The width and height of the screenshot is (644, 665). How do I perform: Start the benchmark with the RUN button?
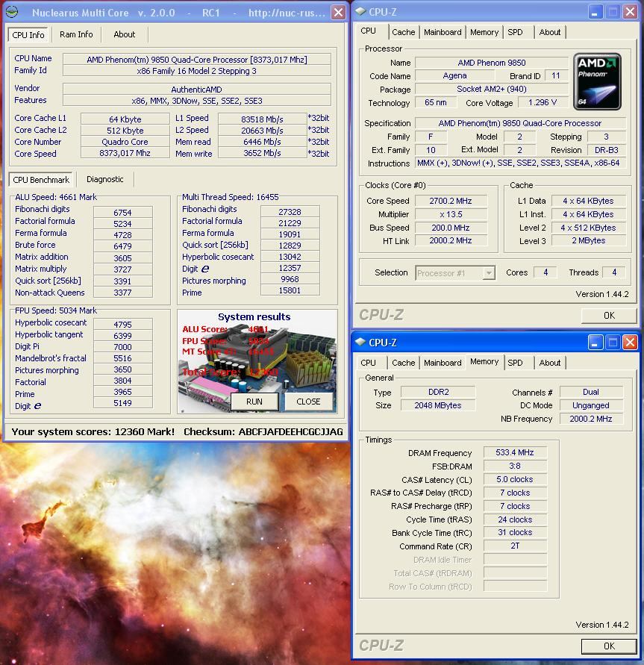tap(254, 402)
